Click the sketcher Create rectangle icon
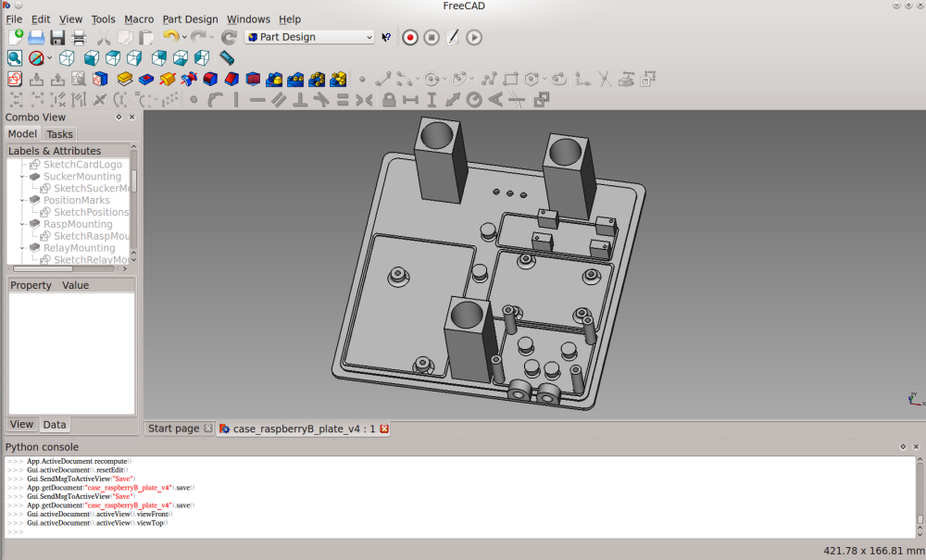The width and height of the screenshot is (926, 560). 511,79
